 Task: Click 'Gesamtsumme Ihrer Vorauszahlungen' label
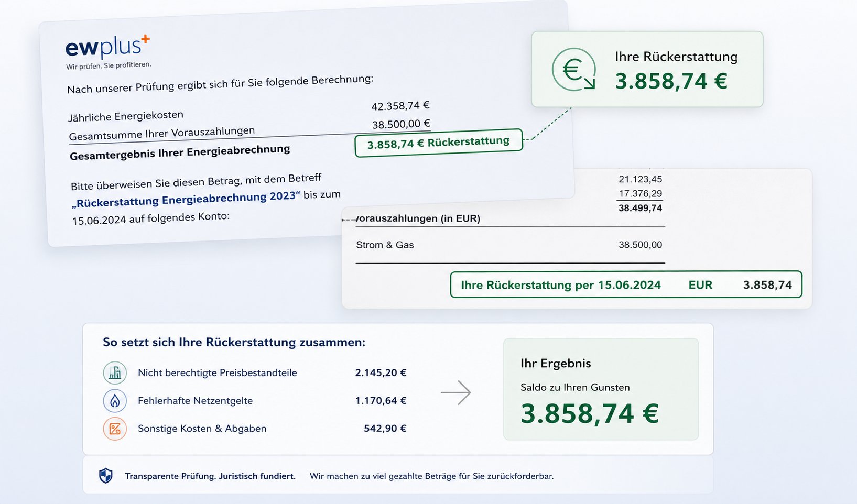click(x=162, y=134)
